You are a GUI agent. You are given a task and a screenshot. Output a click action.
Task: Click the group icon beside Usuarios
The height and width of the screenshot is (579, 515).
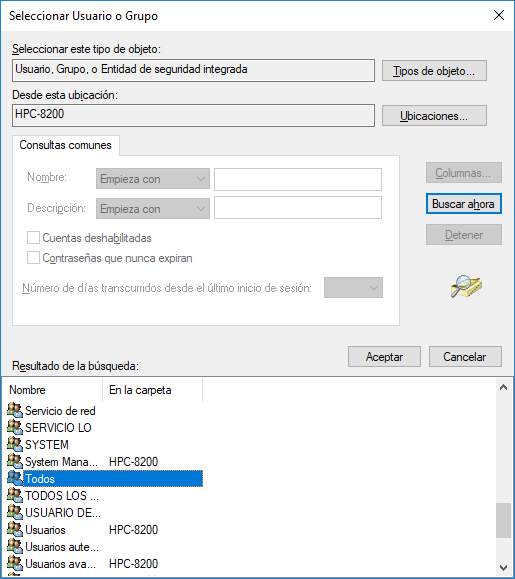15,529
